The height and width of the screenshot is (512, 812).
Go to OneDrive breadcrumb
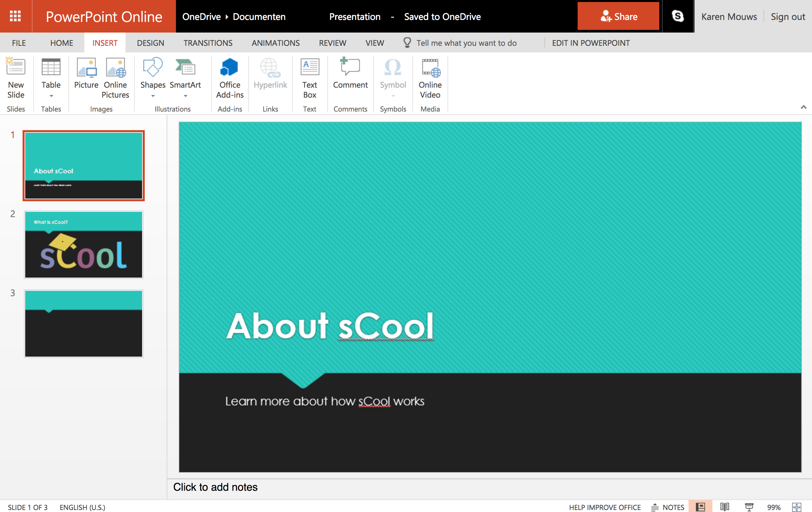pos(201,17)
